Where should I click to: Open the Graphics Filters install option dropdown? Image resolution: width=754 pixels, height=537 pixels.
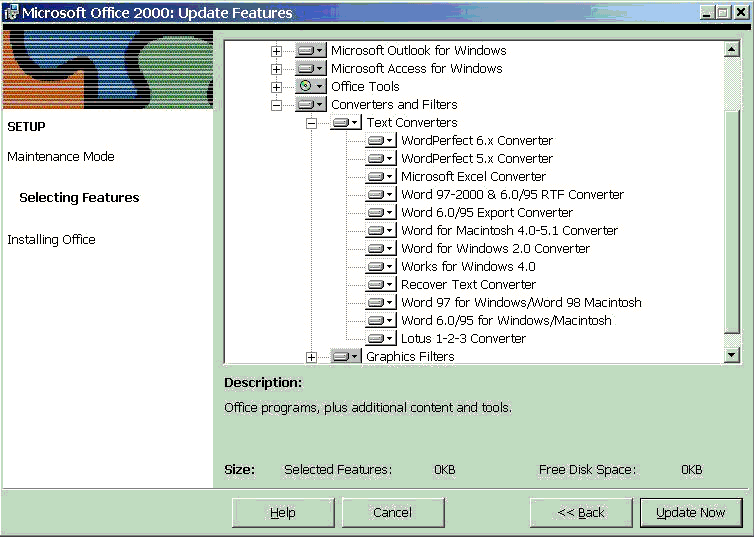point(346,357)
